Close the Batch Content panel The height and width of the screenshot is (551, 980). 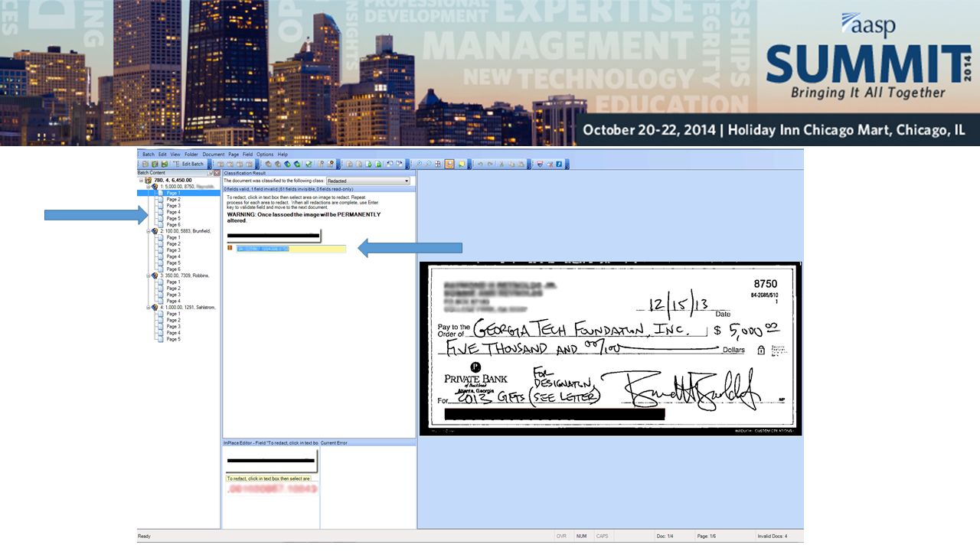click(217, 173)
